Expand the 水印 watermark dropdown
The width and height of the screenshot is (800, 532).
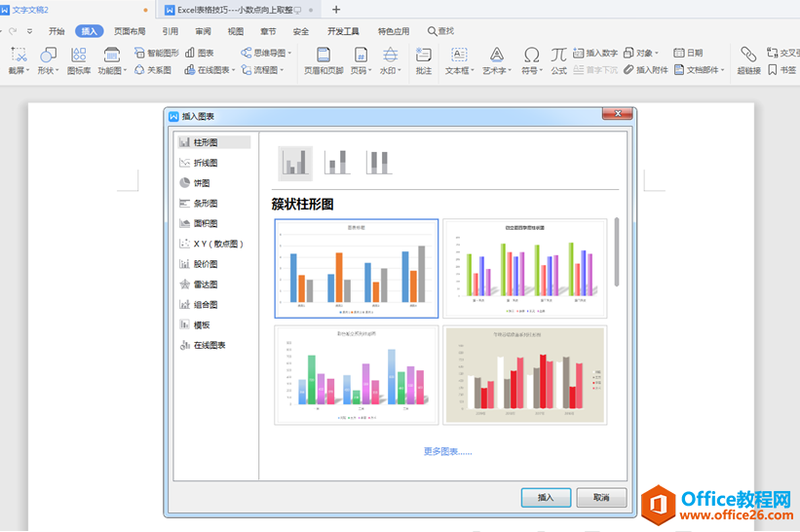pyautogui.click(x=400, y=70)
